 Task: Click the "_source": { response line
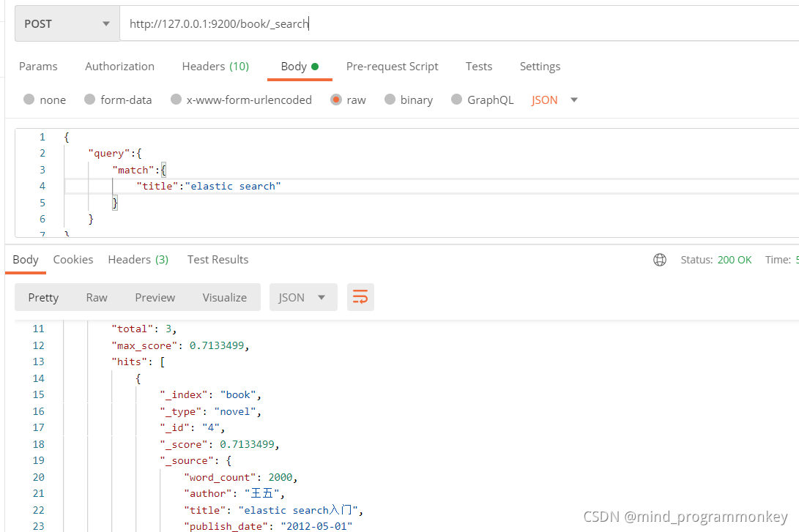pos(196,461)
